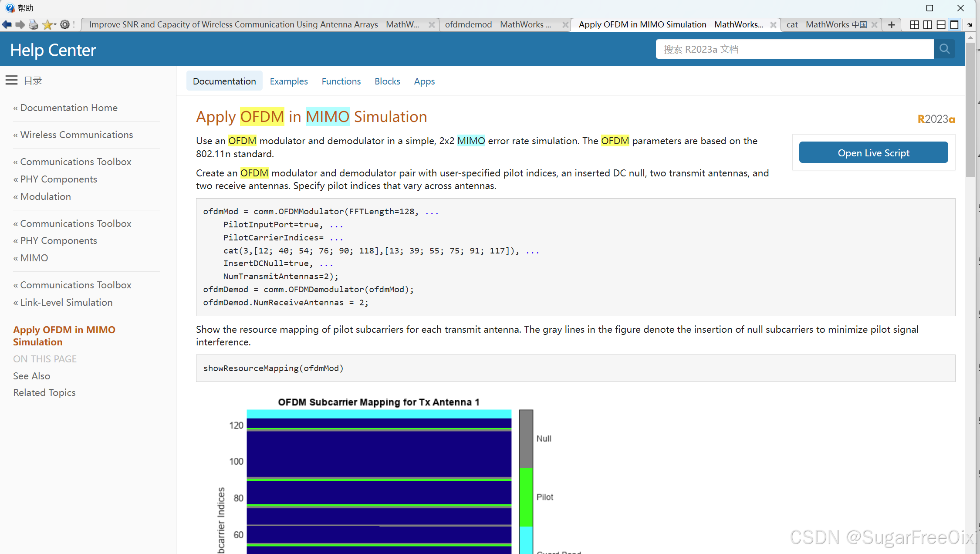Click the dock window arrow icon
The image size is (980, 554).
coord(970,25)
